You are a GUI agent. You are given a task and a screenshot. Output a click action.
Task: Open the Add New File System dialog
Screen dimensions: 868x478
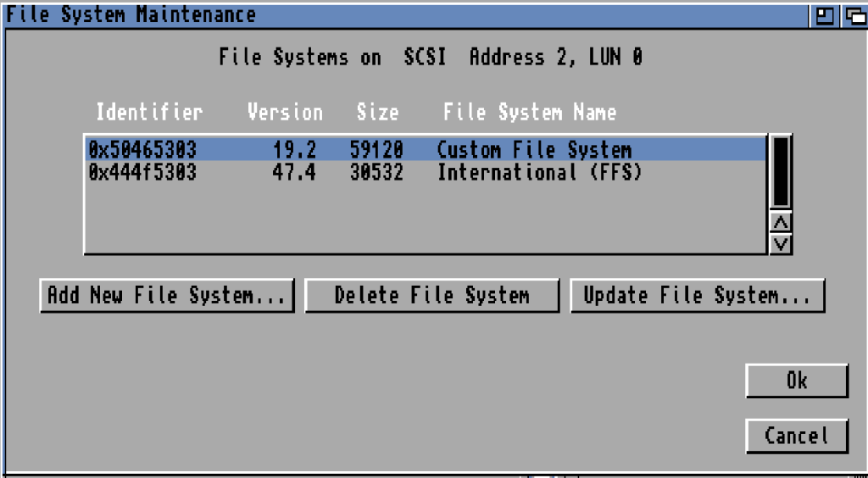point(167,296)
